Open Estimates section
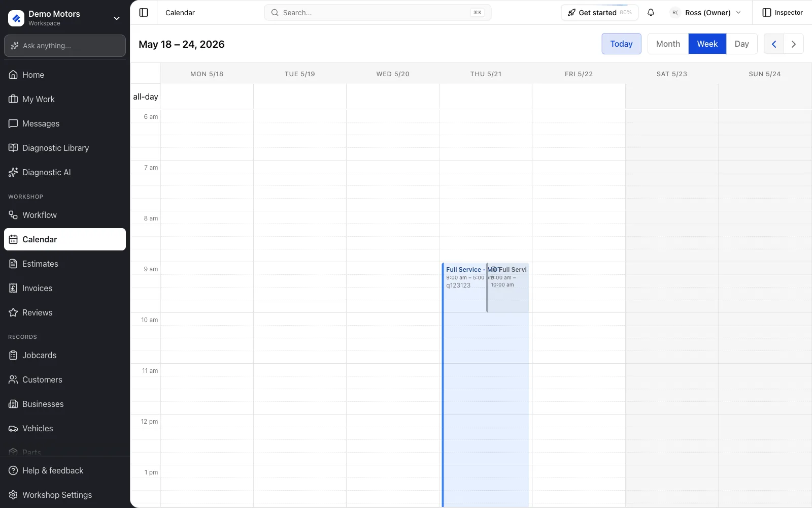The width and height of the screenshot is (812, 508). pos(65,264)
